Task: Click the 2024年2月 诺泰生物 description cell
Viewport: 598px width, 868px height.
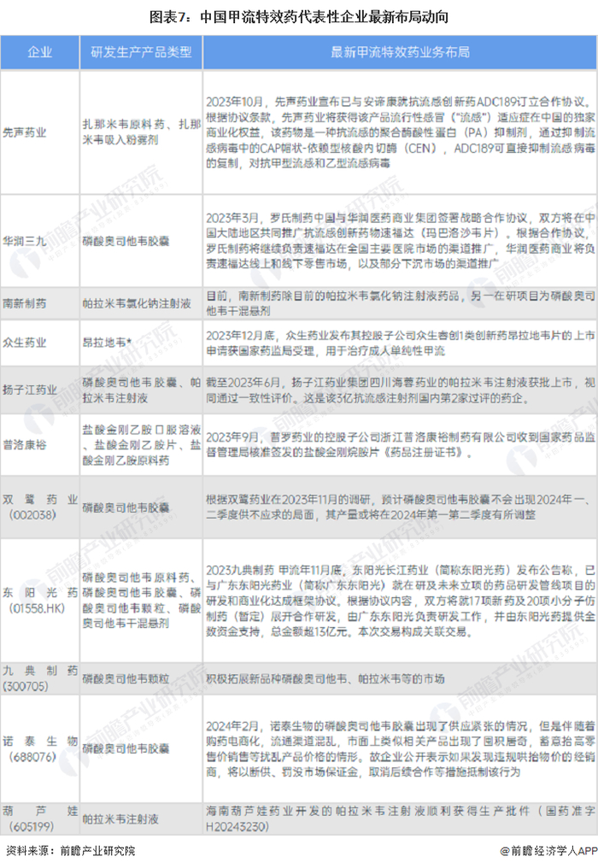Action: (x=400, y=748)
